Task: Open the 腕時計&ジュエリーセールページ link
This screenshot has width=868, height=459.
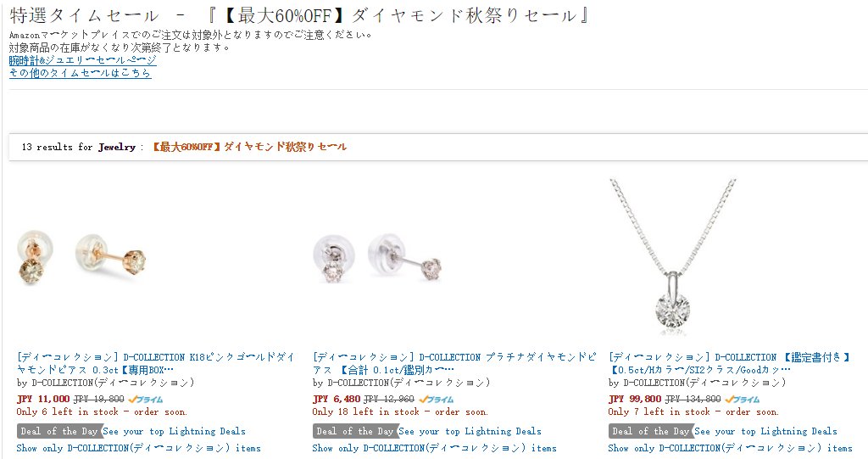Action: click(x=82, y=60)
